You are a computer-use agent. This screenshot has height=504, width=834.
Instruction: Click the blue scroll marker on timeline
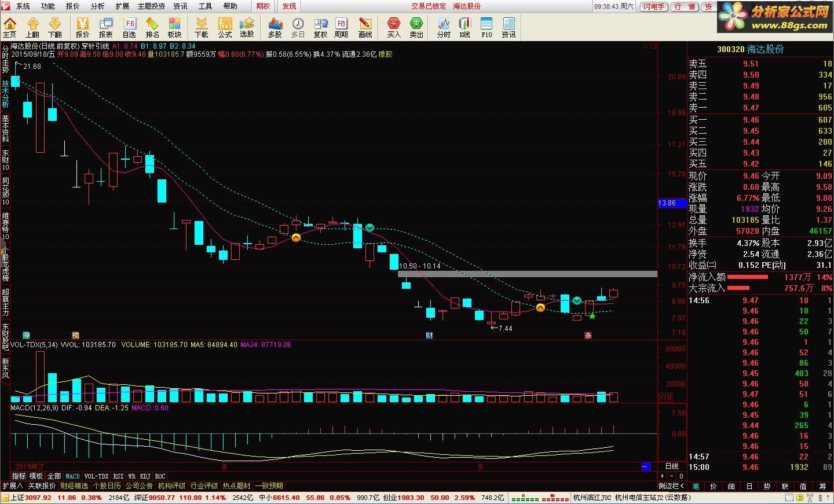click(x=646, y=466)
